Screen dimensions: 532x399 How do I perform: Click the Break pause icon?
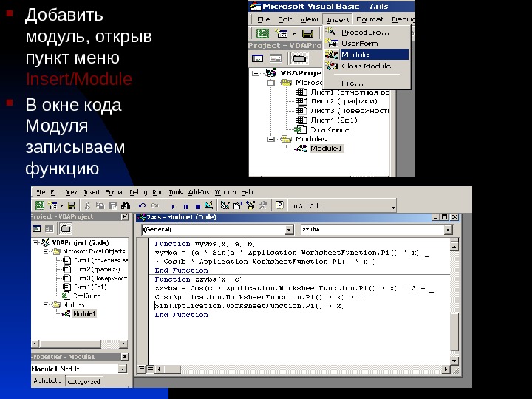185,206
